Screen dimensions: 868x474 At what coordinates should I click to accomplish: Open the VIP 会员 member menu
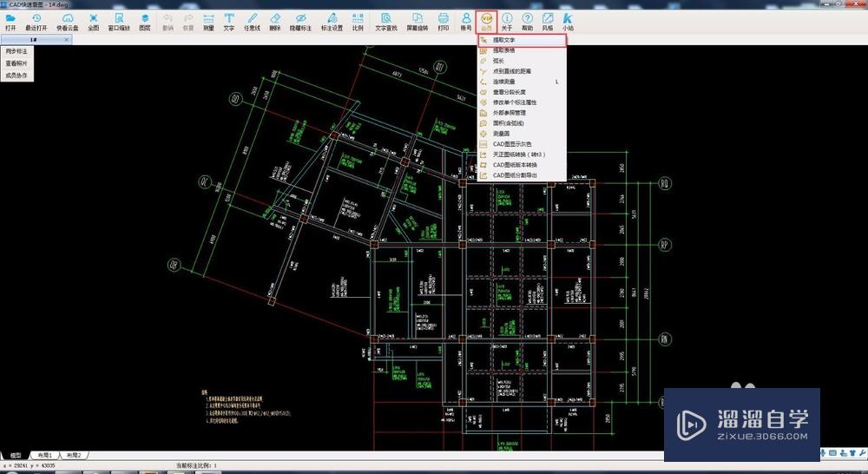click(487, 23)
